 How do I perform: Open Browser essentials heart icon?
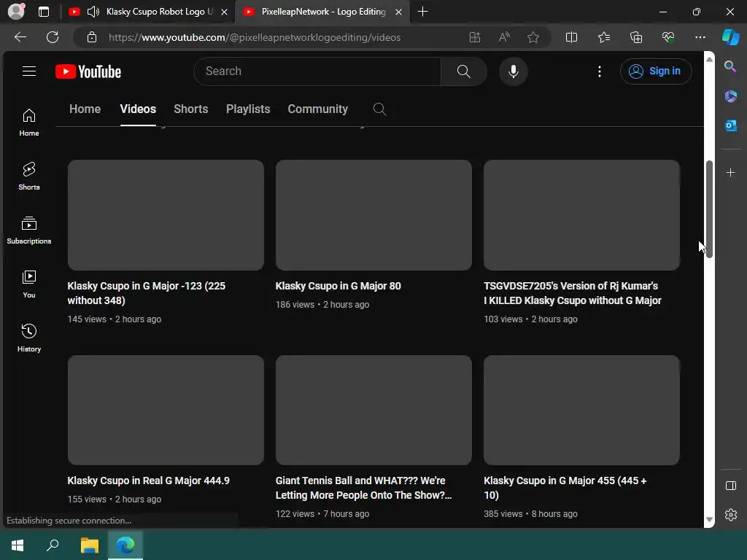pyautogui.click(x=668, y=37)
